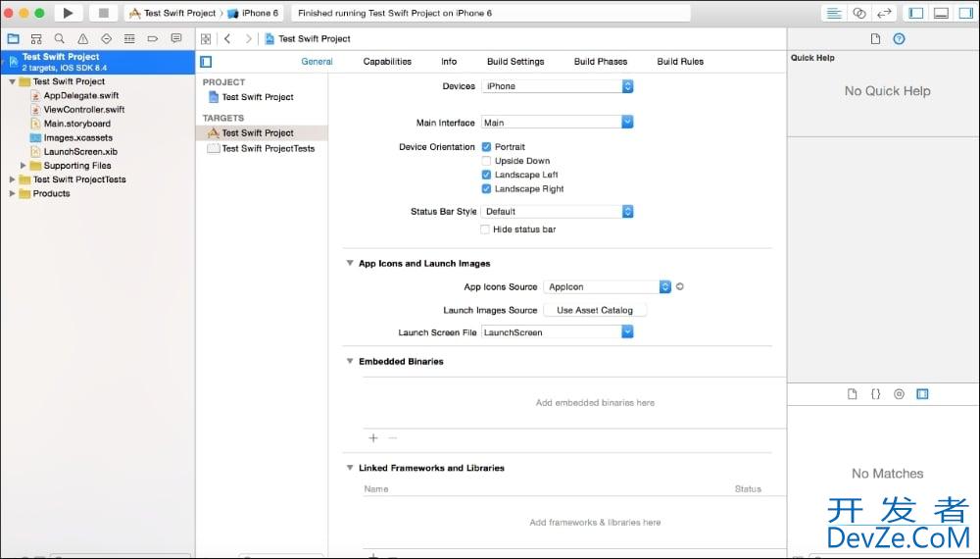Open the Find navigator
This screenshot has height=559, width=980.
60,39
